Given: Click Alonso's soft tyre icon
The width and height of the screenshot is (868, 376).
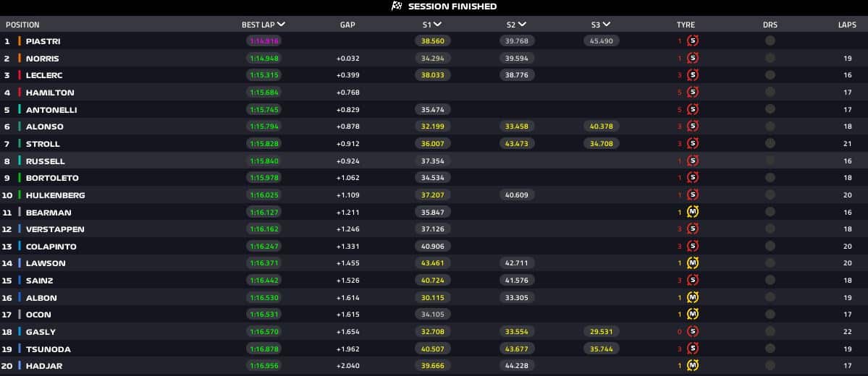Looking at the screenshot, I should pyautogui.click(x=693, y=126).
